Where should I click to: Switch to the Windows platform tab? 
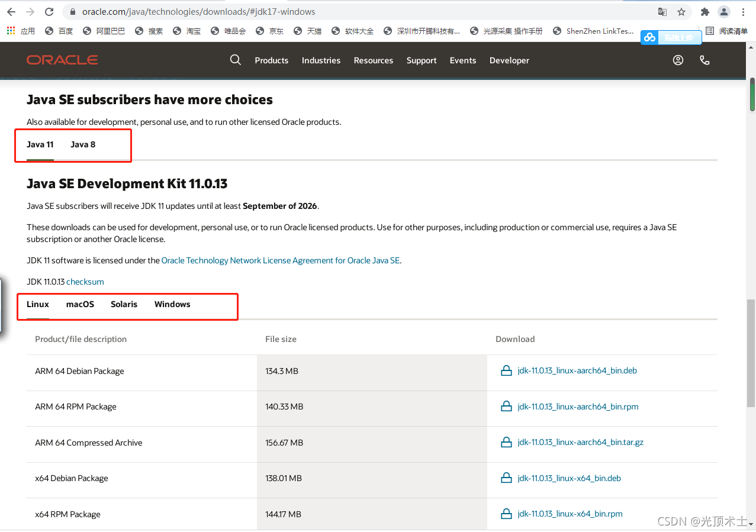click(x=172, y=304)
